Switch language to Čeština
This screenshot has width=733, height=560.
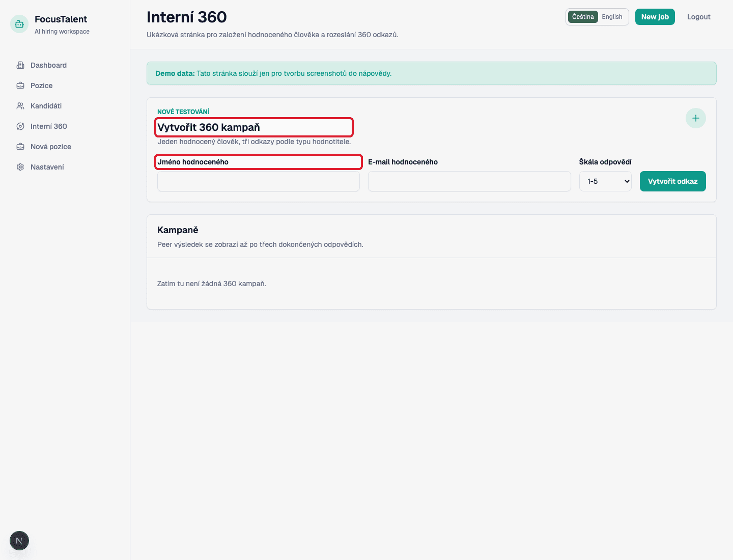[x=583, y=17]
